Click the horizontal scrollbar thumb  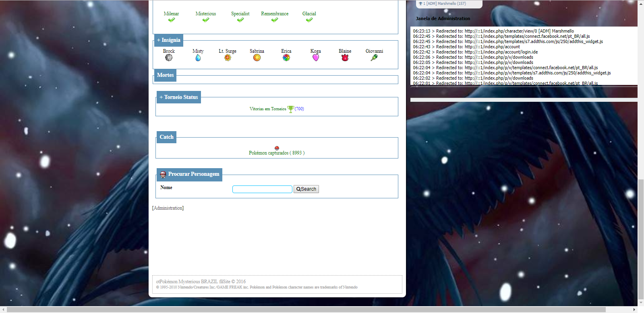[x=306, y=309]
